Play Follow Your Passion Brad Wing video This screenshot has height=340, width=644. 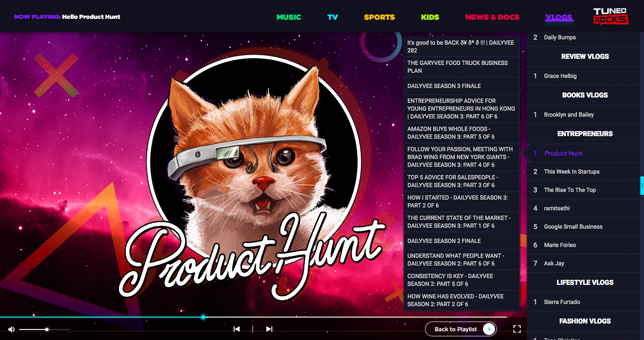(461, 157)
